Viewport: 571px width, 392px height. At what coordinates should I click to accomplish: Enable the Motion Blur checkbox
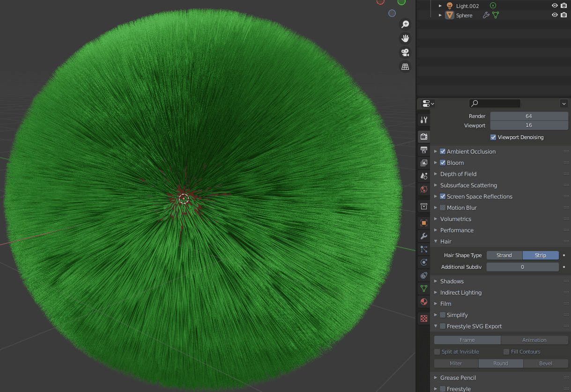click(x=443, y=208)
